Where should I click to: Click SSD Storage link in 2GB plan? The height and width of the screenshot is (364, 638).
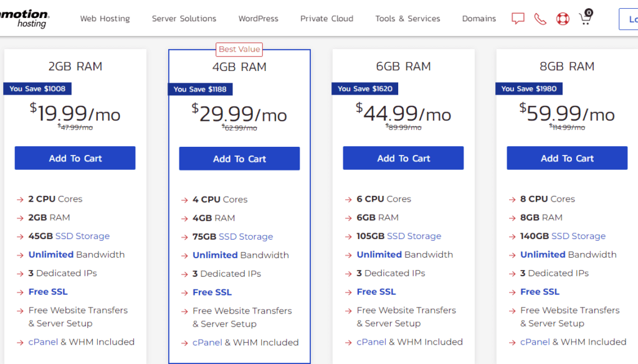click(82, 236)
